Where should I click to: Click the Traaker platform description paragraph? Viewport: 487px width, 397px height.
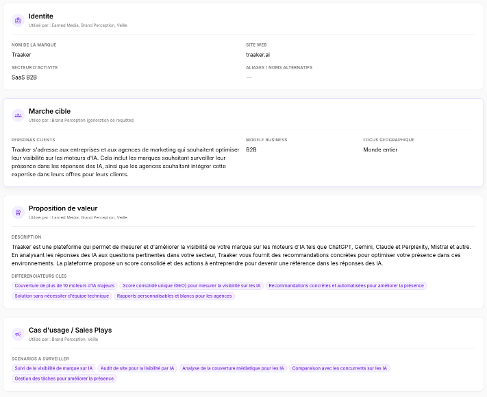click(x=241, y=255)
